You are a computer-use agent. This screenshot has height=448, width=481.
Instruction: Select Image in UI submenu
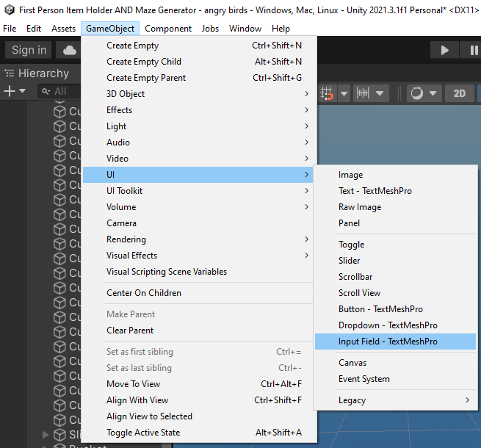point(395,175)
